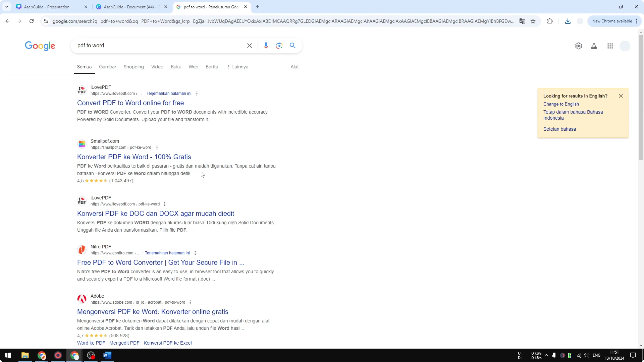Open the Downloads icon in the toolbar
This screenshot has height=362, width=644.
568,21
